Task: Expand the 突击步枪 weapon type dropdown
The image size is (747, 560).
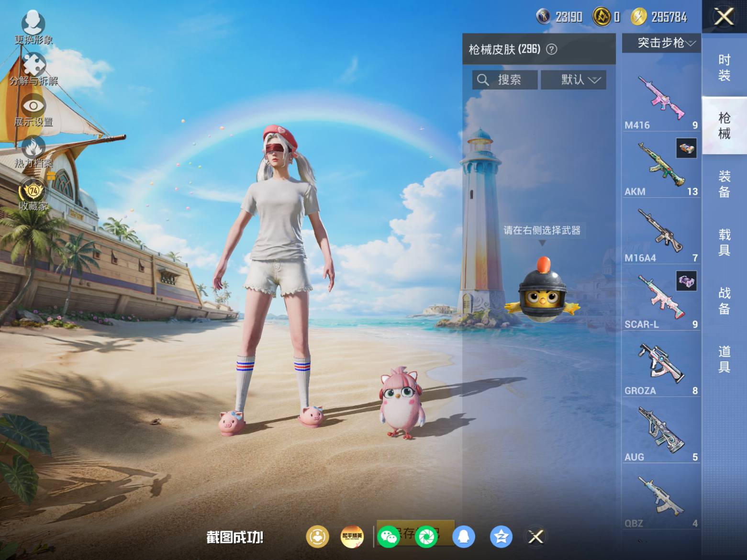Action: pyautogui.click(x=661, y=43)
